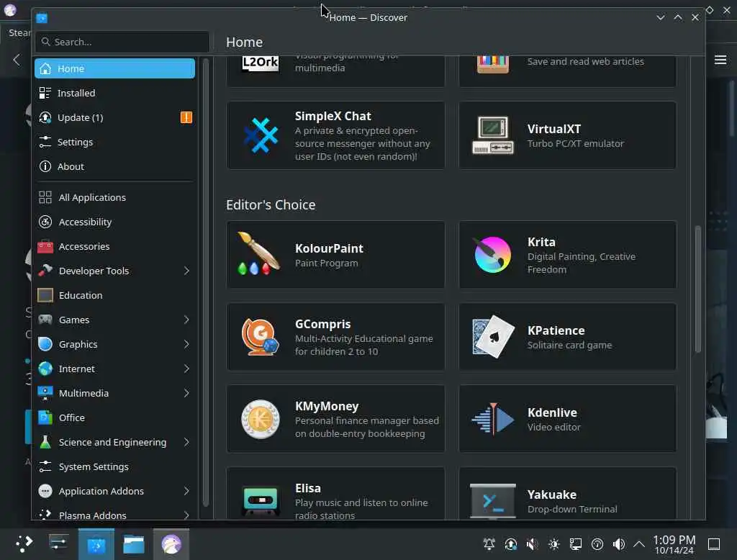
Task: Select the Education category
Action: click(x=114, y=295)
